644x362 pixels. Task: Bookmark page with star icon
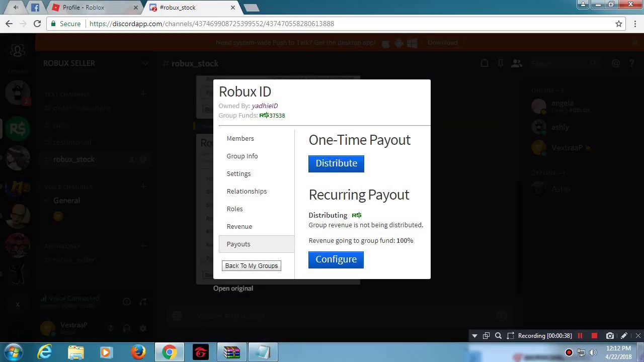[619, 24]
